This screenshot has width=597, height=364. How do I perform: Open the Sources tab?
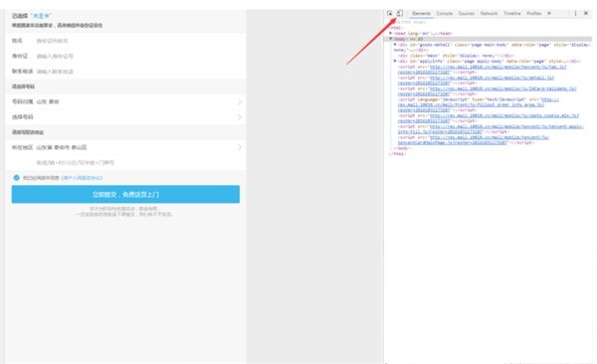467,13
